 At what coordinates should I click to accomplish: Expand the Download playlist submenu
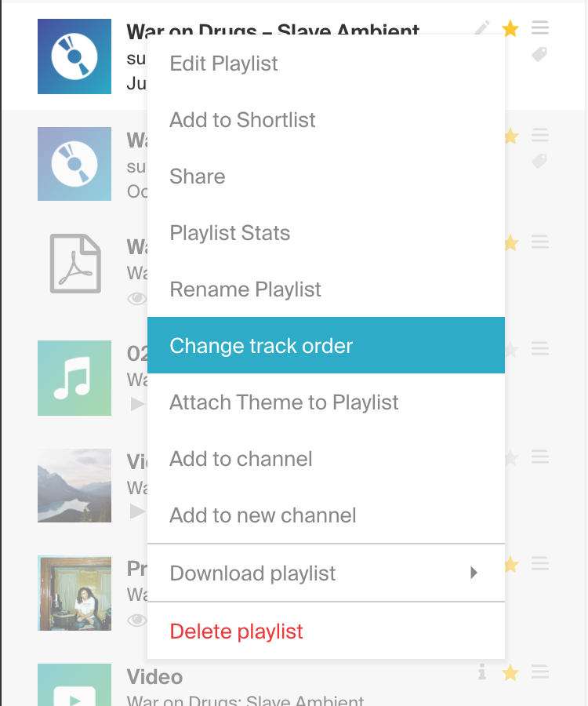point(474,573)
